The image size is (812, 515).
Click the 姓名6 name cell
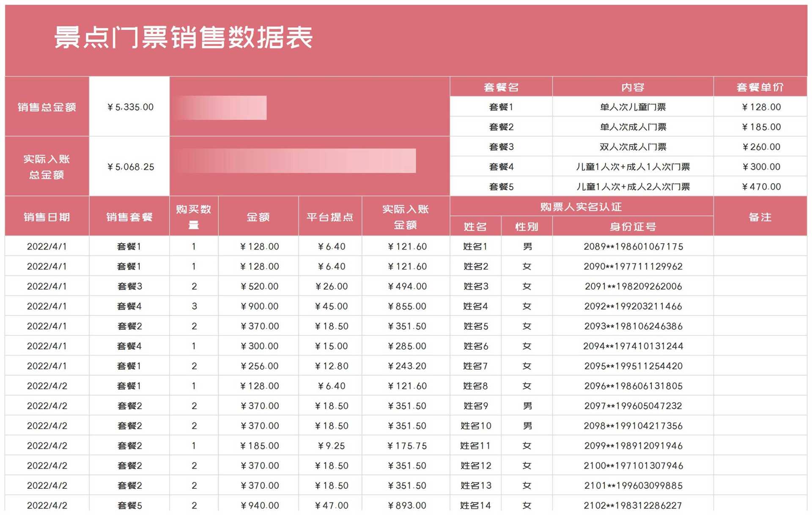pyautogui.click(x=475, y=345)
